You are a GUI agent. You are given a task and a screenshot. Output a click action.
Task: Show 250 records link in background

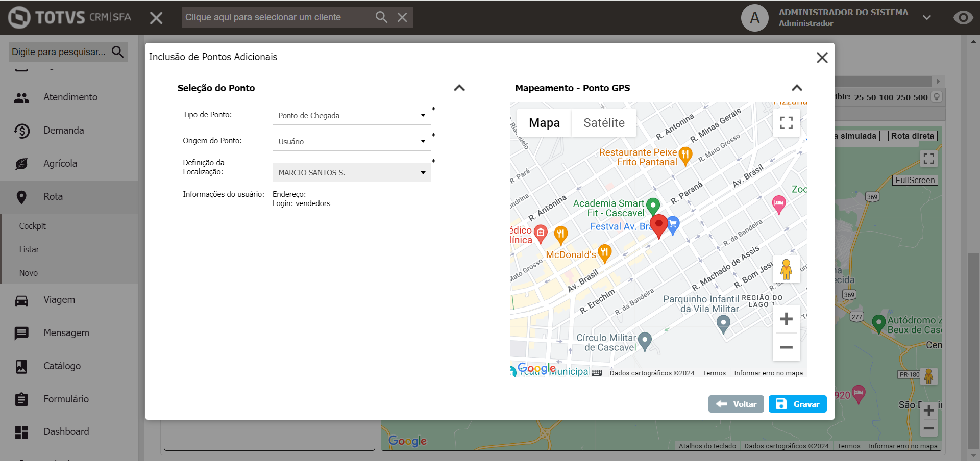click(903, 97)
